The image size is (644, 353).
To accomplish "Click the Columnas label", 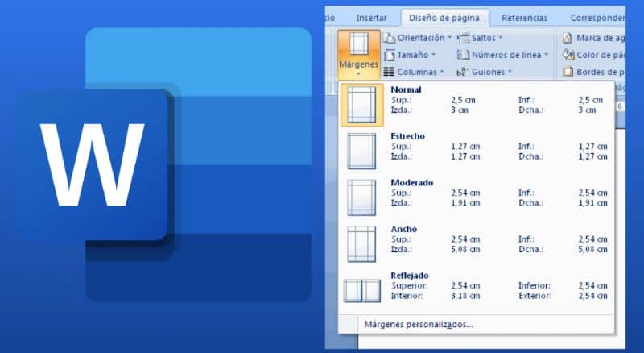I will tap(417, 72).
